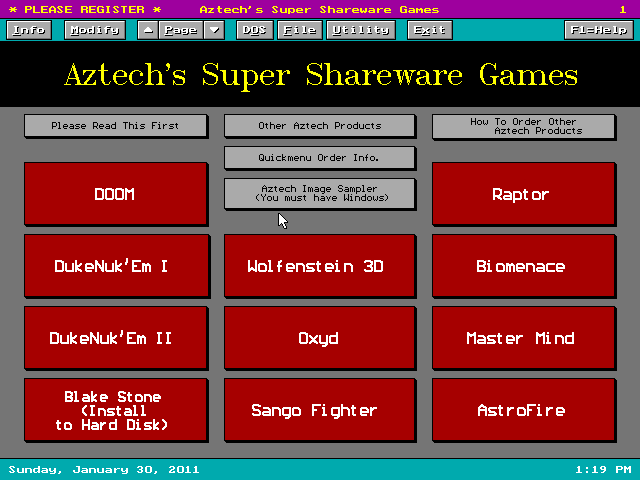Open Other Aztech Products
Image resolution: width=640 pixels, height=480 pixels.
(x=319, y=126)
